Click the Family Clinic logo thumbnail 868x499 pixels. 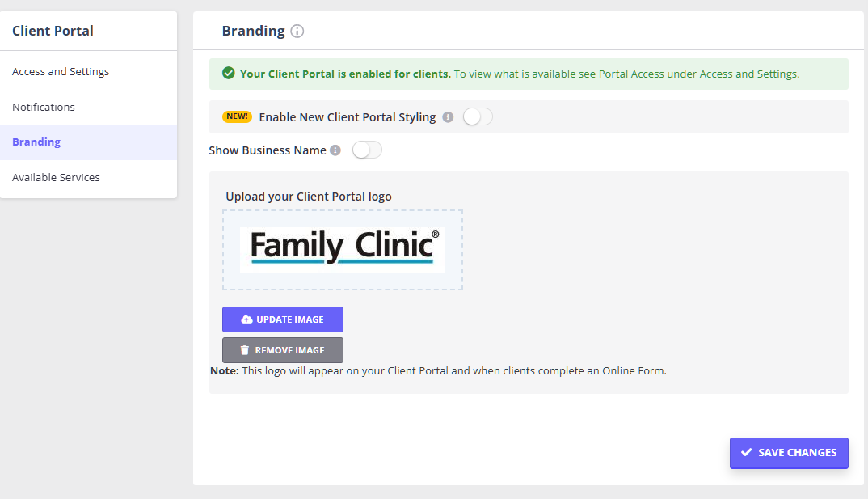343,249
